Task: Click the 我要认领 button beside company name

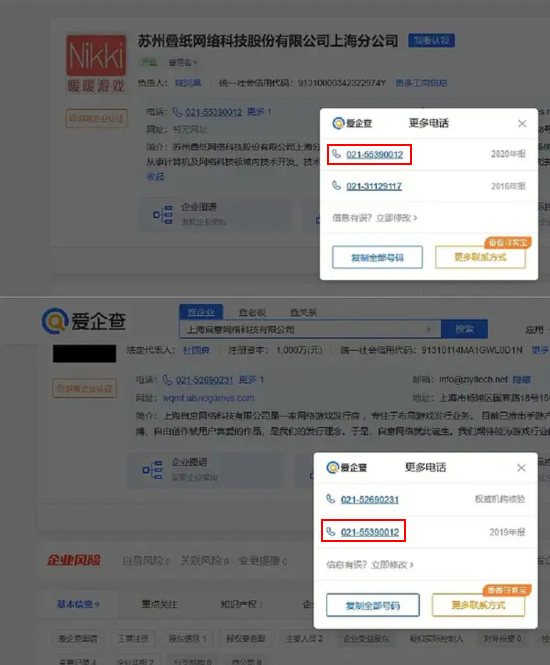Action: [x=431, y=41]
